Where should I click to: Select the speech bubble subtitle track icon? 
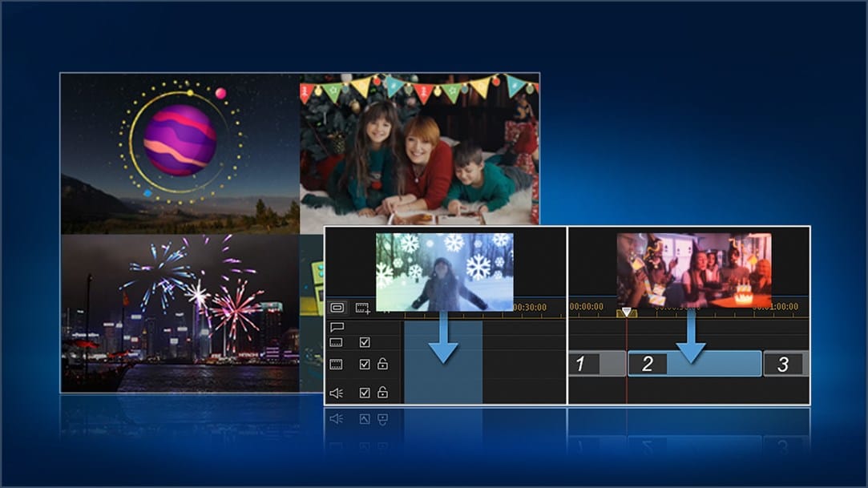pos(337,327)
